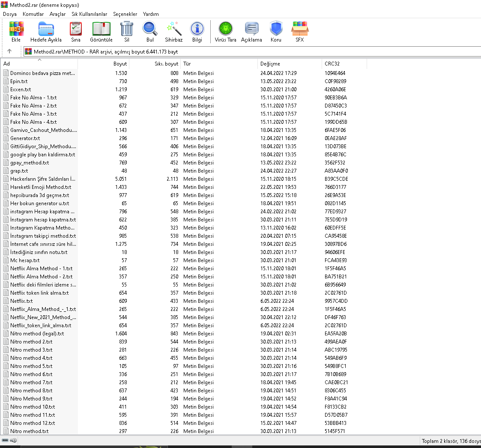Select hepsiburada 3d geçme.txt
Screen dimensions: 481x448
pos(39,195)
